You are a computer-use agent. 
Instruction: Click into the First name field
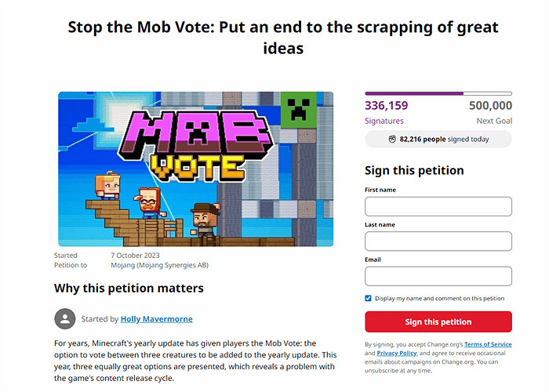(x=438, y=206)
